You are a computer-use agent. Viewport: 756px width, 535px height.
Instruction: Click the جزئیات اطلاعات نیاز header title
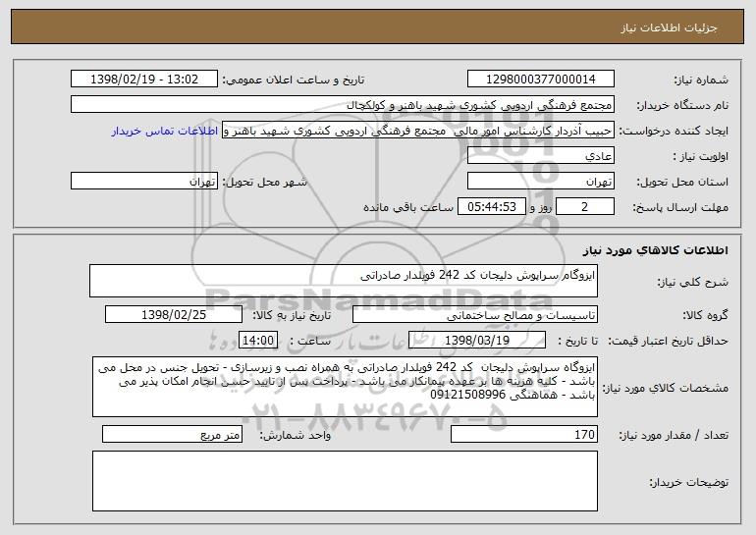pyautogui.click(x=669, y=27)
